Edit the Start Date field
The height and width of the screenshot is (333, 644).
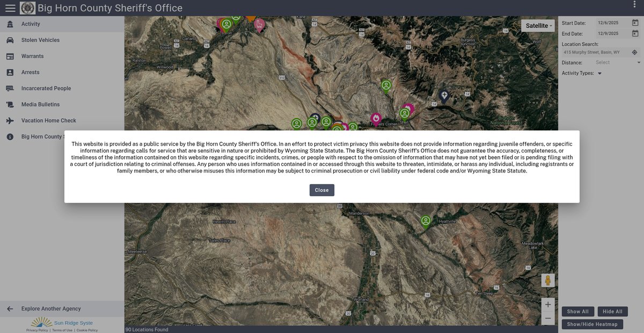pyautogui.click(x=612, y=23)
